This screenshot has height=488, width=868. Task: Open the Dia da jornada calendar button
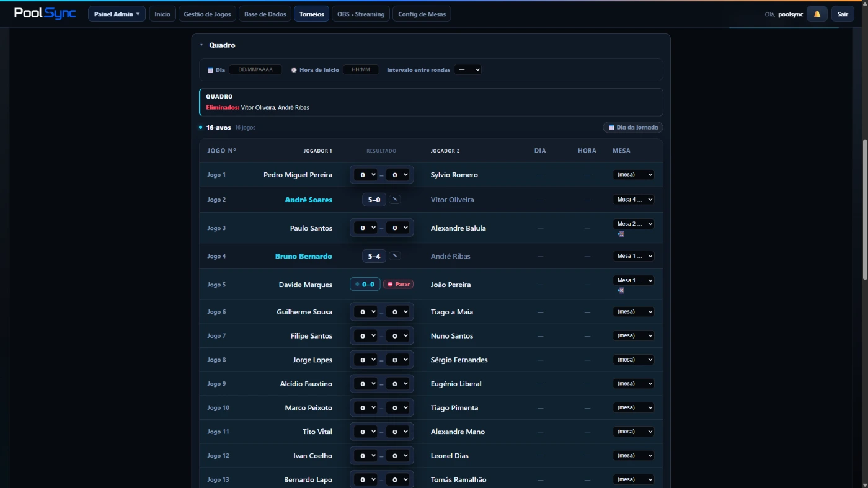coord(632,127)
